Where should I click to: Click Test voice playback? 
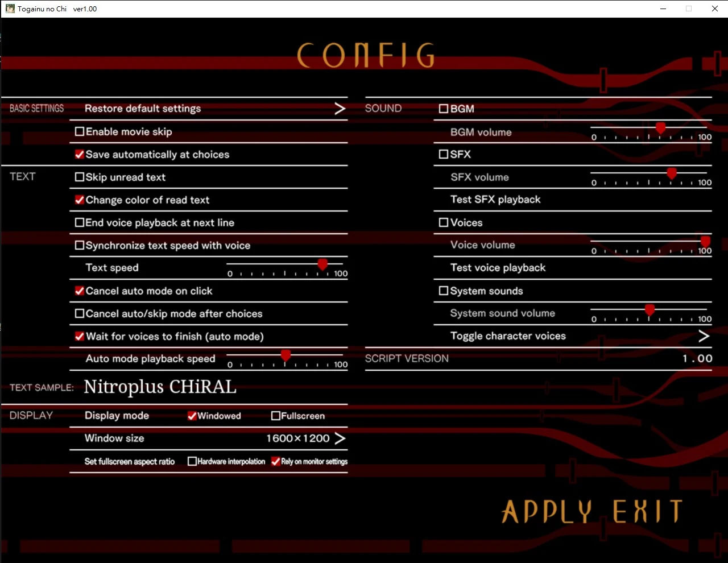tap(498, 268)
